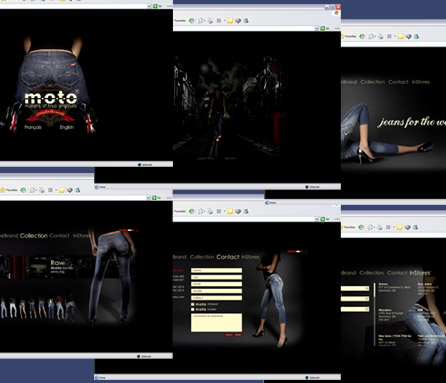Click leftmost jeans model thumbnail in Collection row
Image resolution: width=446 pixels, height=383 pixels.
[4, 308]
